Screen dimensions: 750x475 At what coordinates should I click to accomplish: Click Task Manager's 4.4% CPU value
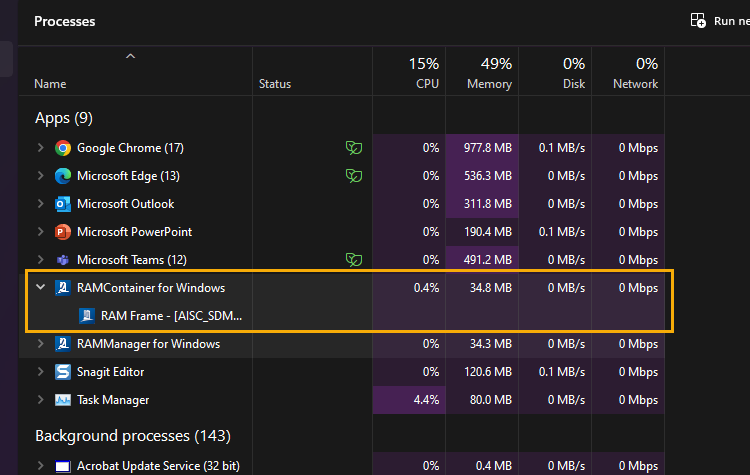point(426,400)
